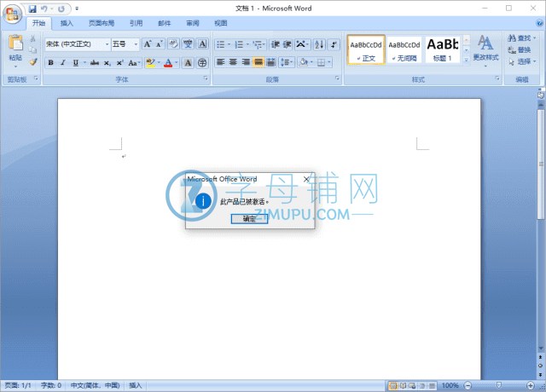Open the 选择 Select menu

pyautogui.click(x=521, y=62)
